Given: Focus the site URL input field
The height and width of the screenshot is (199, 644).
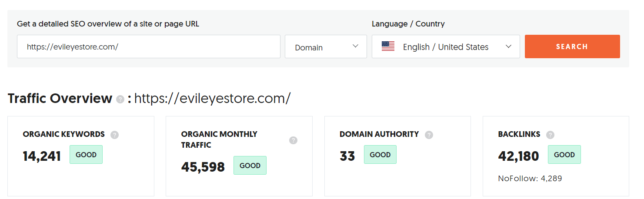Looking at the screenshot, I should (x=149, y=46).
